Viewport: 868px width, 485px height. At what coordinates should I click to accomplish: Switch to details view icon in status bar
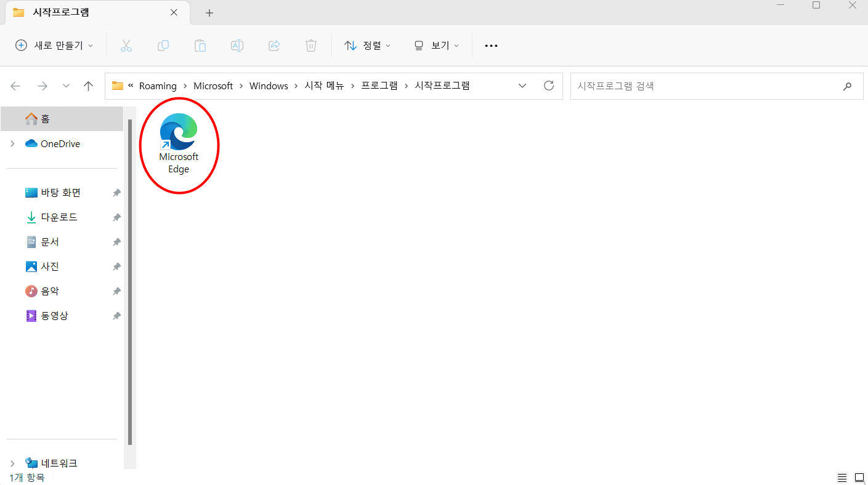point(842,478)
